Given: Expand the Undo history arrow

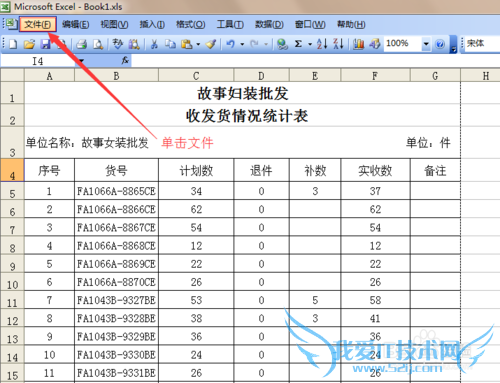Looking at the screenshot, I should [x=242, y=44].
